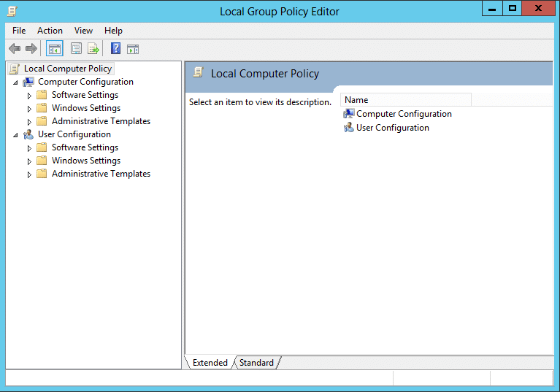Viewport: 560px width, 392px height.
Task: Select Local Computer Policy root tree item
Action: click(x=67, y=69)
